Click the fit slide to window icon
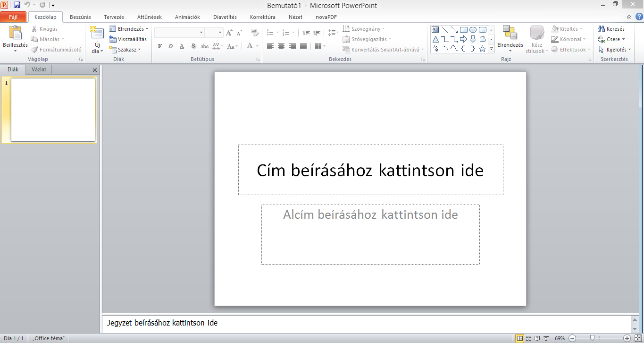Image resolution: width=644 pixels, height=343 pixels. click(x=637, y=338)
